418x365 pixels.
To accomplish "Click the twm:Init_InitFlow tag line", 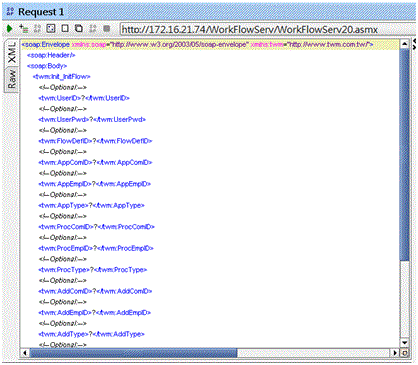I will (x=61, y=76).
